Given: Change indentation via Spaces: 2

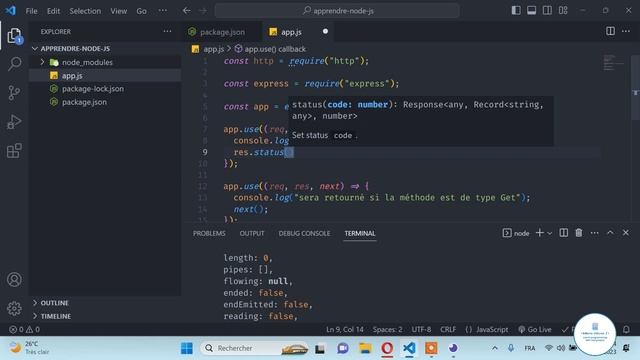Looking at the screenshot, I should click(387, 329).
